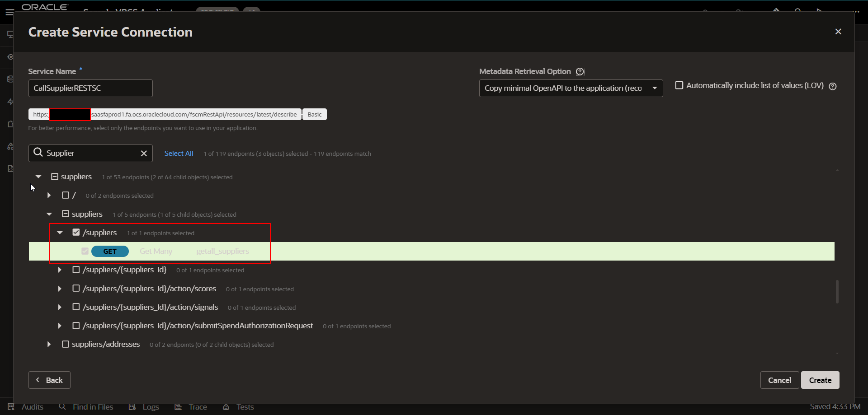Go Back to the previous step

click(x=49, y=380)
